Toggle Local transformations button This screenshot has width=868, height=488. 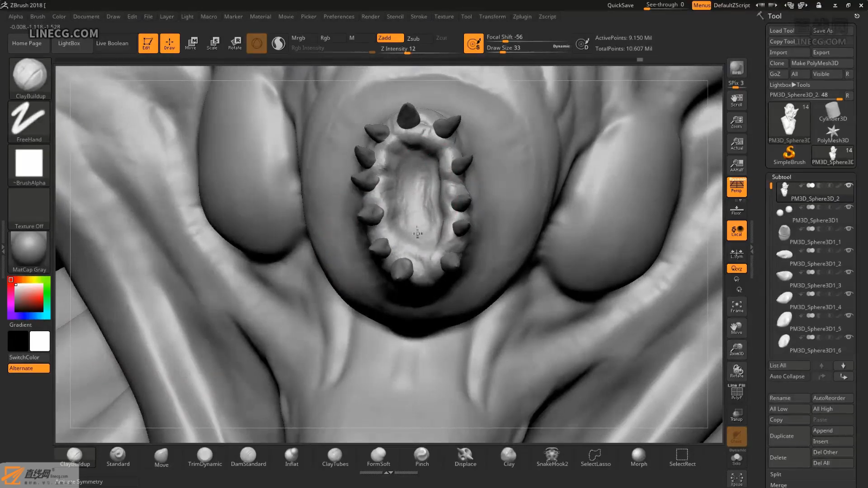(737, 230)
